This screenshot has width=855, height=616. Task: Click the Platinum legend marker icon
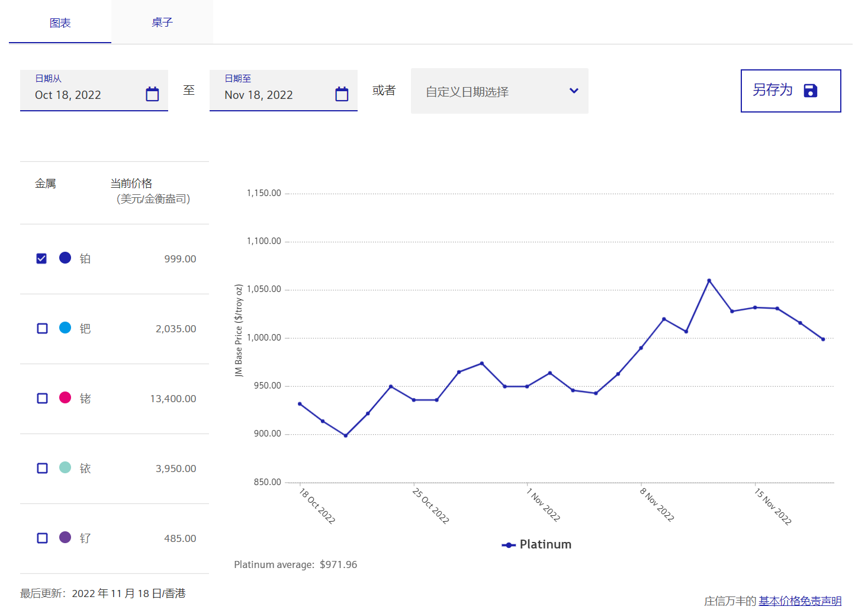point(509,545)
